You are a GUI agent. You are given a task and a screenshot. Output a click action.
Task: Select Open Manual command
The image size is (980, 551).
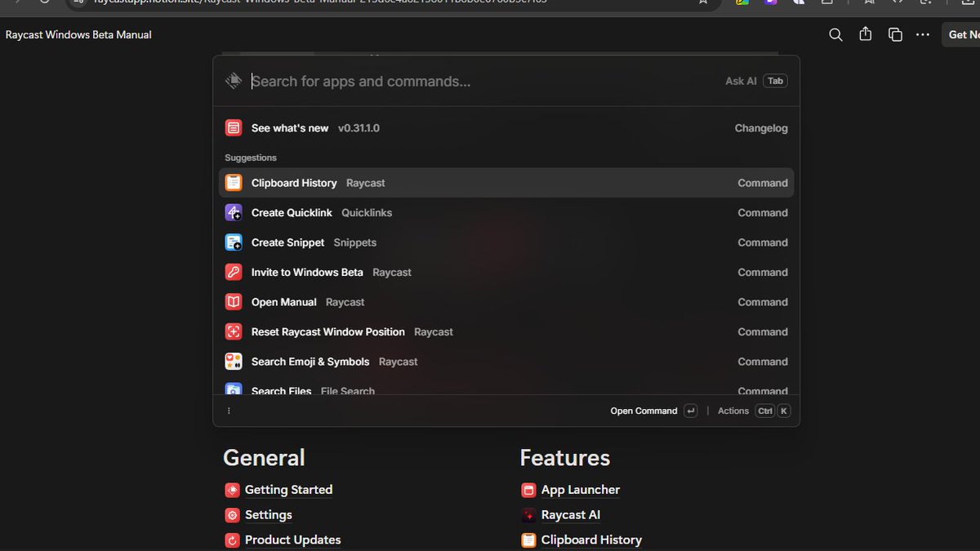(506, 302)
